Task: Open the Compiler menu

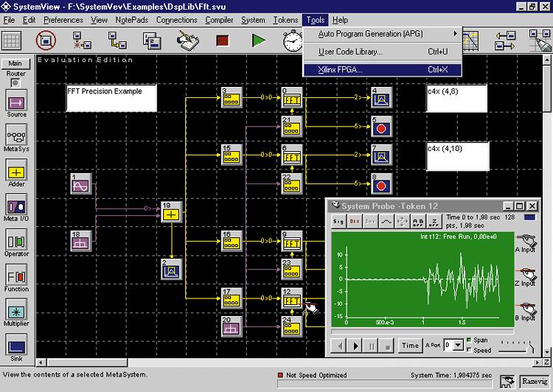Action: (219, 20)
